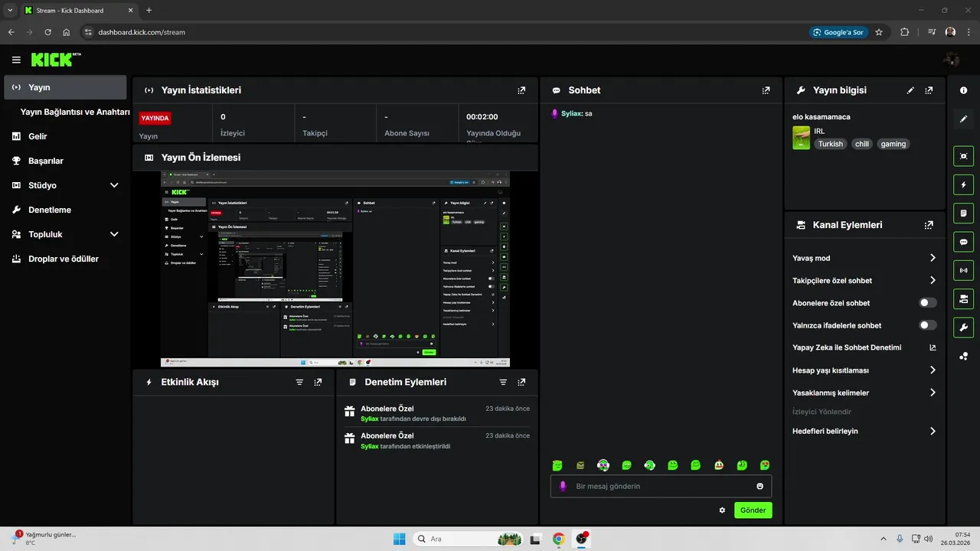Open filter options in Etkinlik Akışı
This screenshot has height=551, width=980.
click(x=299, y=382)
